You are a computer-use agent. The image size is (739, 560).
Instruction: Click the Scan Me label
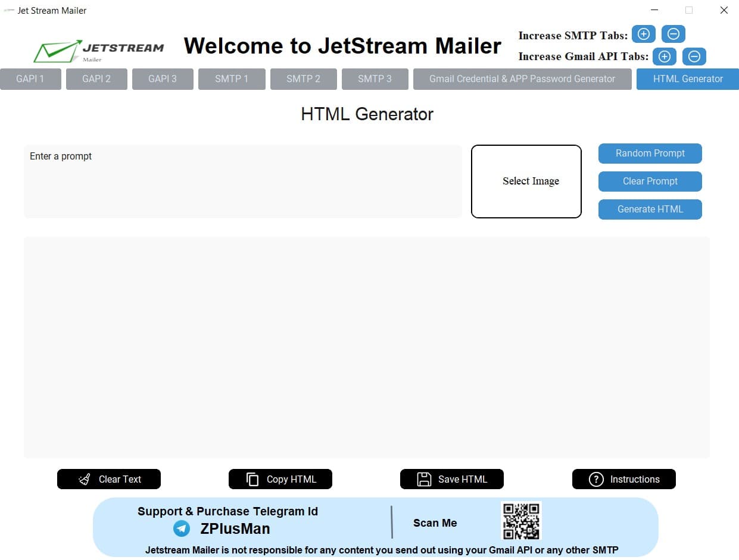coord(435,523)
